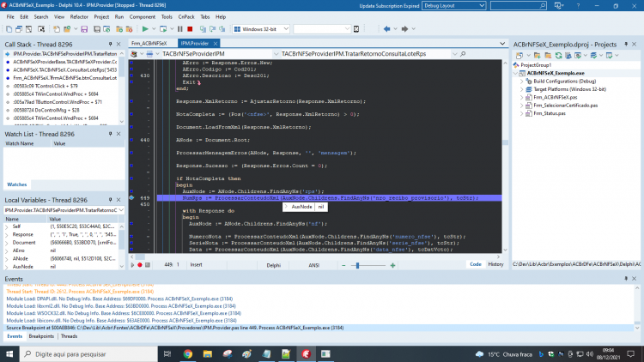The image size is (644, 362).
Task: Click the Remove Project icon in Projects panel
Action: coord(548,56)
